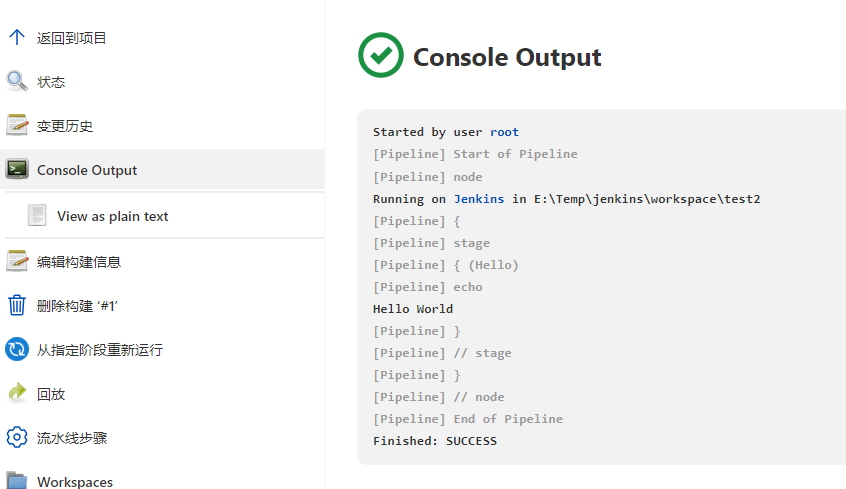The width and height of the screenshot is (846, 489).
Task: Click the trash can icon for 删除构建 '#1'
Action: pyautogui.click(x=17, y=306)
